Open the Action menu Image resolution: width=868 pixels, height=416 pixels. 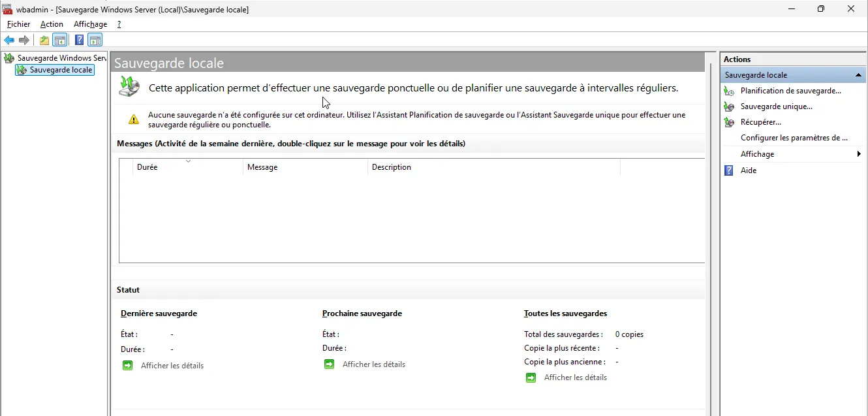coord(52,24)
